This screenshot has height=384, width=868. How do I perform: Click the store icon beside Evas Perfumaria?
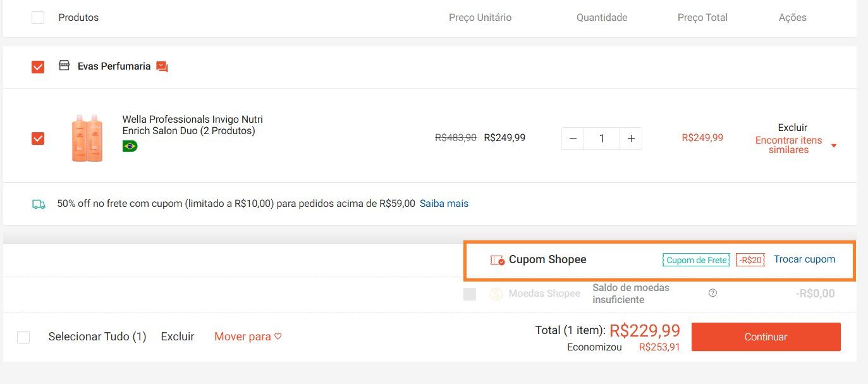64,66
